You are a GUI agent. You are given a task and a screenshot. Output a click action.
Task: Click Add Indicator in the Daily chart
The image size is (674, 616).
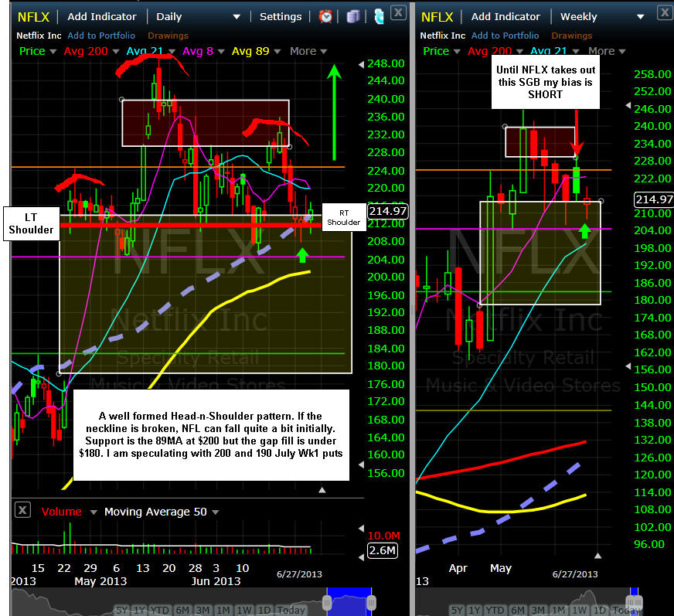point(102,17)
